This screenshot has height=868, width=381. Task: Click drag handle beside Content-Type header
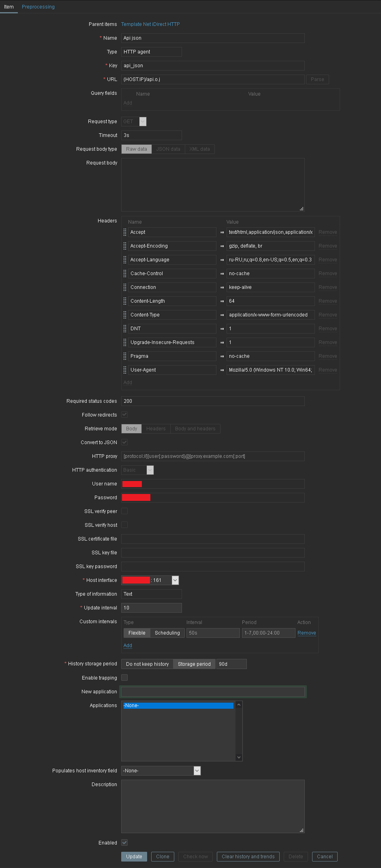[x=125, y=315]
